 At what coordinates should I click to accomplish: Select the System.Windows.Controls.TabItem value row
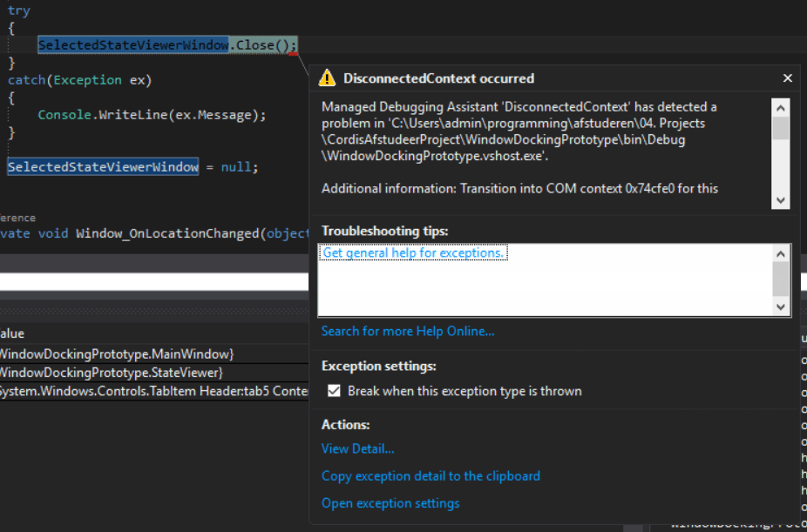pos(154,391)
